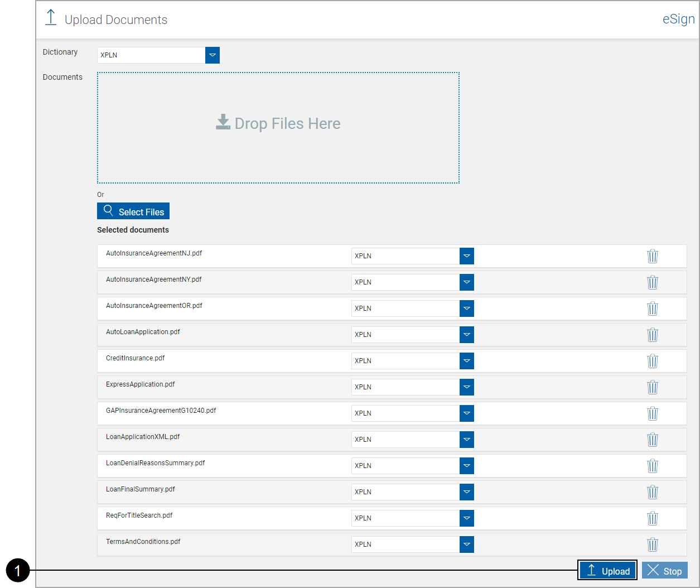
Task: Click the Stop button
Action: (665, 570)
